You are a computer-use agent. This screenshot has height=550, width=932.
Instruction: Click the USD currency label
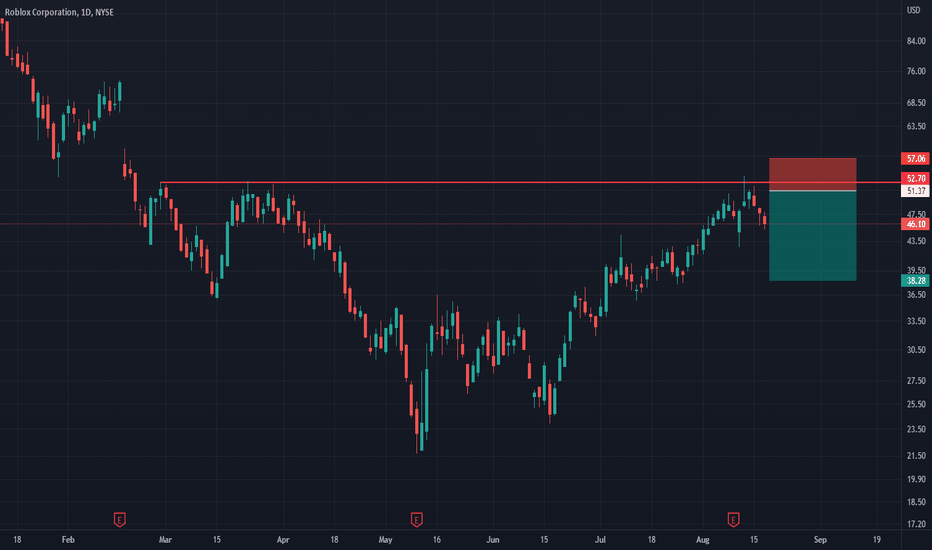914,10
